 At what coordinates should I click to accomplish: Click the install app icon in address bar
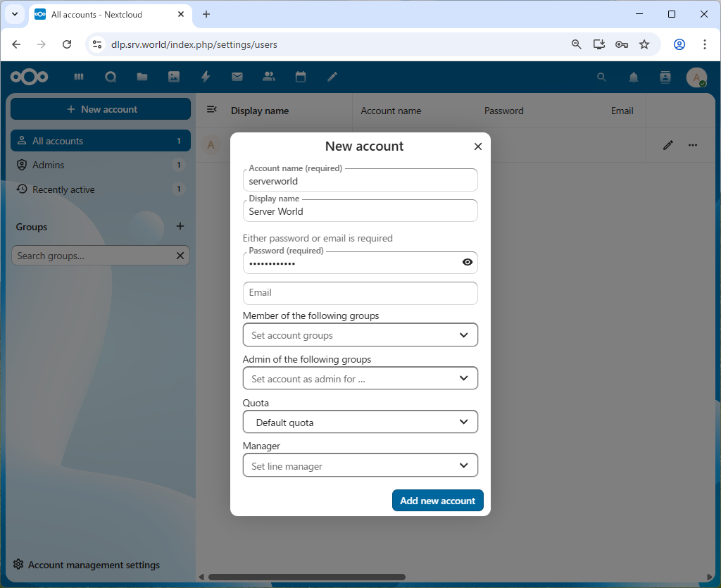[x=598, y=44]
